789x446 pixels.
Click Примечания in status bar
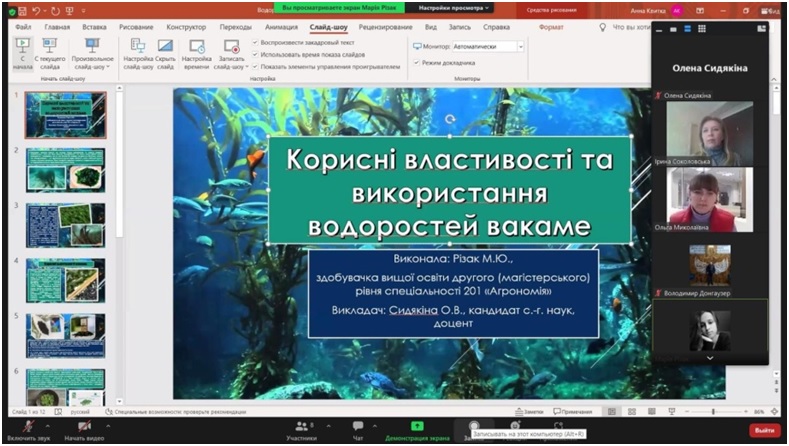(573, 412)
